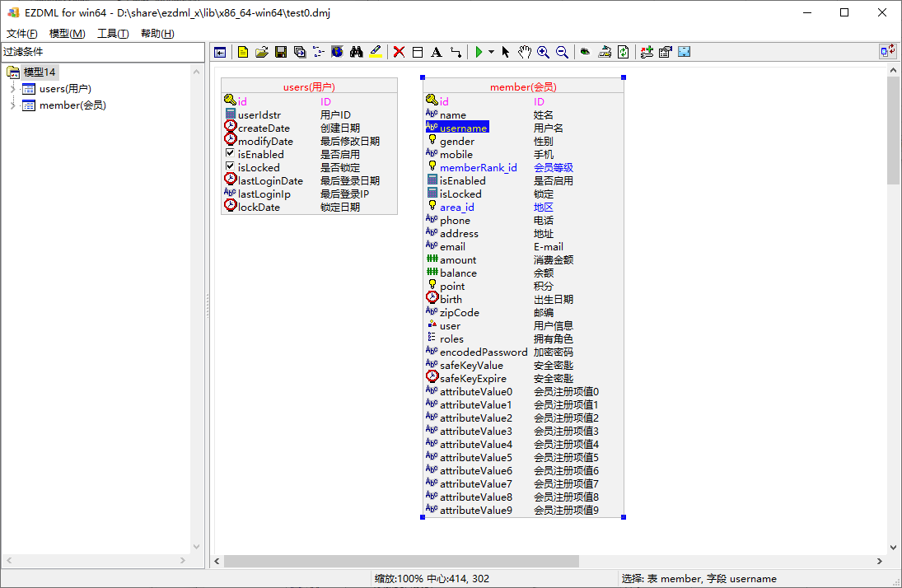Open the 帮助(H) menu
This screenshot has height=588, width=902.
click(157, 34)
